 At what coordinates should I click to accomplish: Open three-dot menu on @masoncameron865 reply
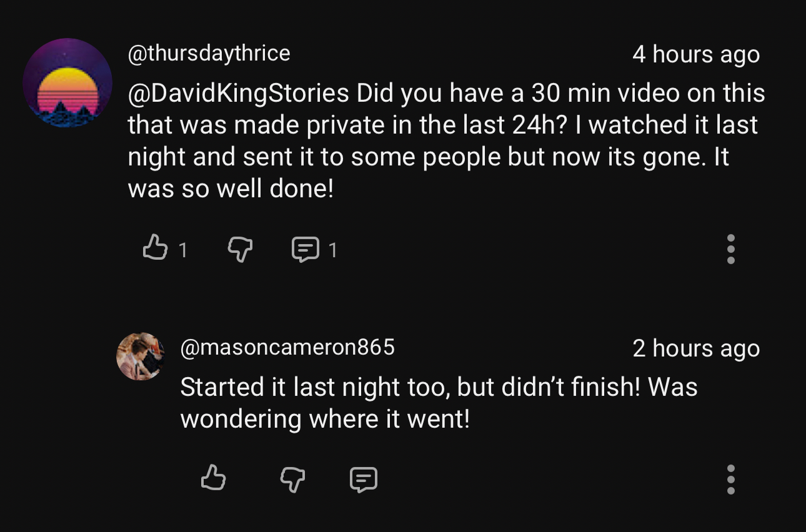pyautogui.click(x=730, y=479)
